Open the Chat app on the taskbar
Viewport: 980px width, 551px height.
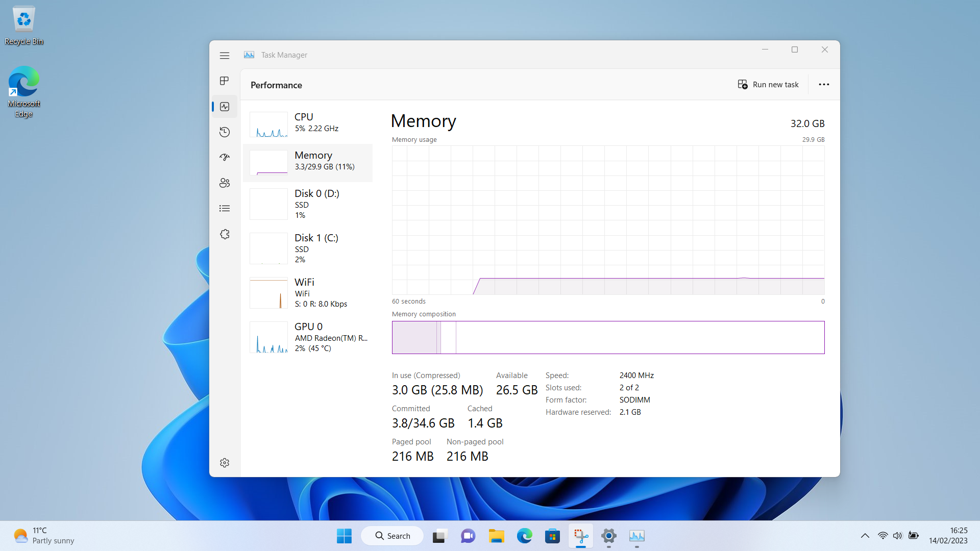point(468,536)
